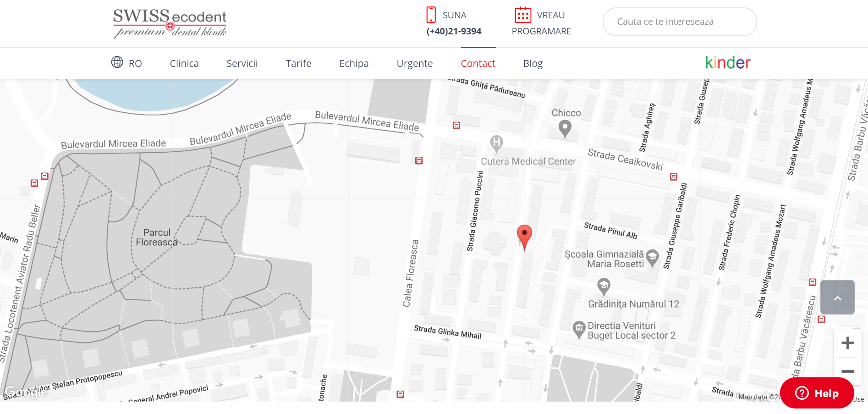This screenshot has width=868, height=414.
Task: Click Școala Gimnazială Maria Rosetti school marker
Action: coord(652,258)
